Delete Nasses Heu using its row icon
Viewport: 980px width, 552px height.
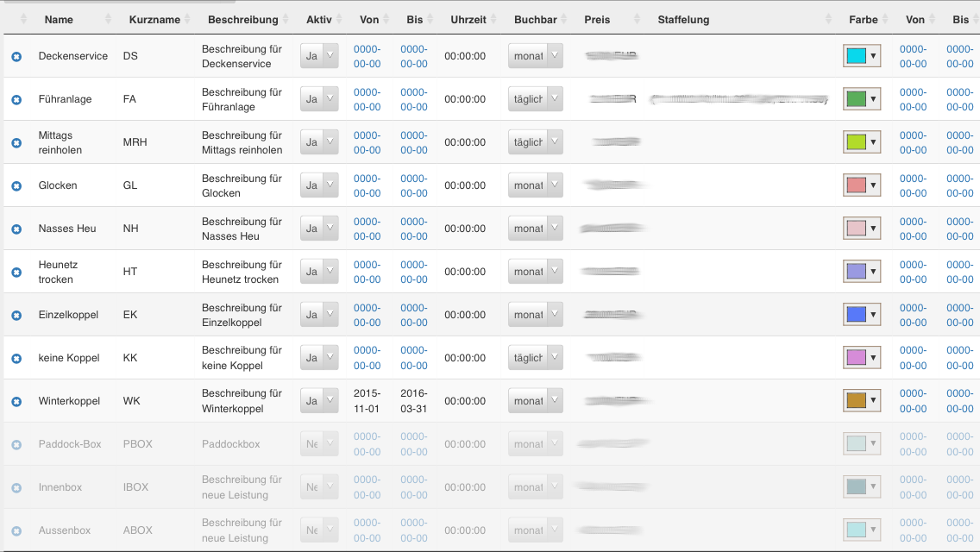coord(16,229)
